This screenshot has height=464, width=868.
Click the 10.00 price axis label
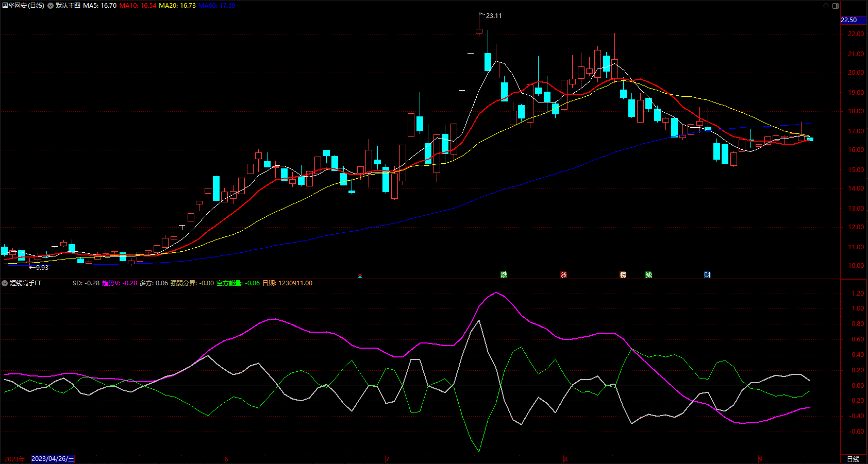click(856, 266)
